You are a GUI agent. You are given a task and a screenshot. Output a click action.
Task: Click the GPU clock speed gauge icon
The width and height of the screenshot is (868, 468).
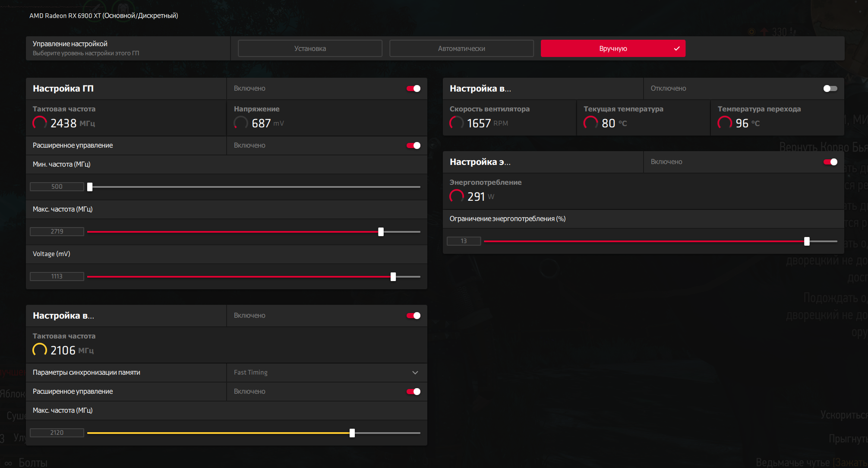(x=40, y=123)
